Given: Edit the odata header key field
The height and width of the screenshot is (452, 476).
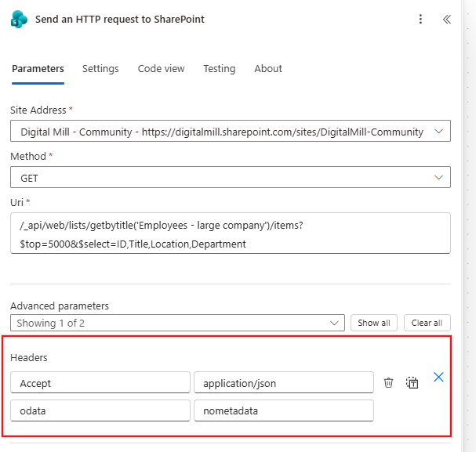Looking at the screenshot, I should (x=100, y=410).
